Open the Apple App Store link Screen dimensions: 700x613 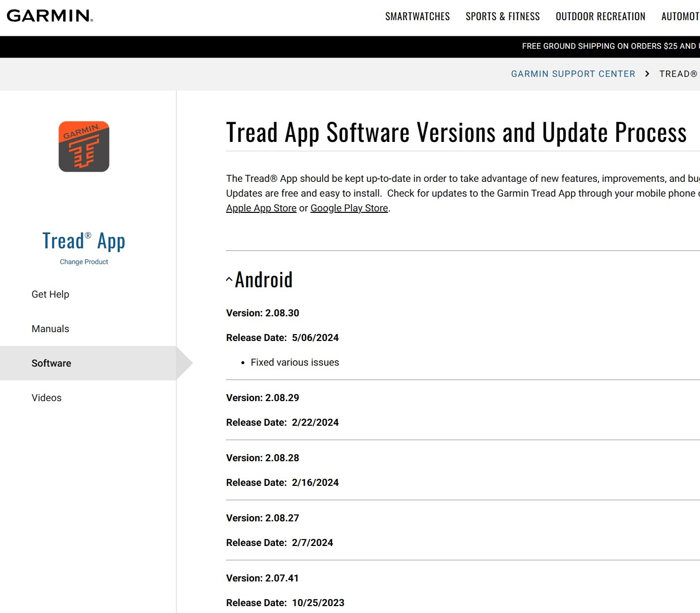tap(261, 208)
